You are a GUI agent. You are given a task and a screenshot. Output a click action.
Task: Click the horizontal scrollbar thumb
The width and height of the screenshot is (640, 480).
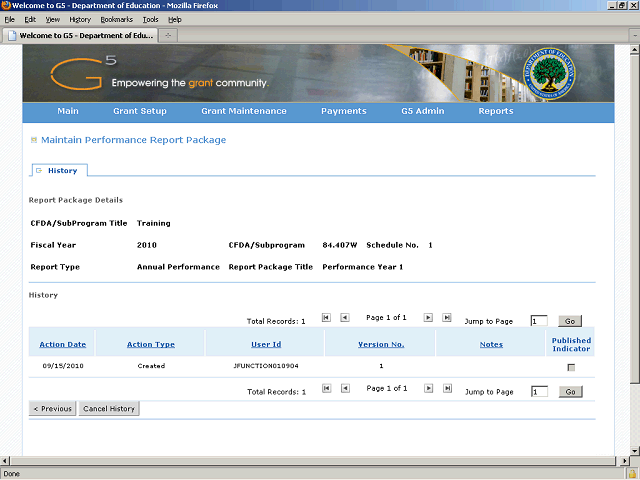pos(313,461)
